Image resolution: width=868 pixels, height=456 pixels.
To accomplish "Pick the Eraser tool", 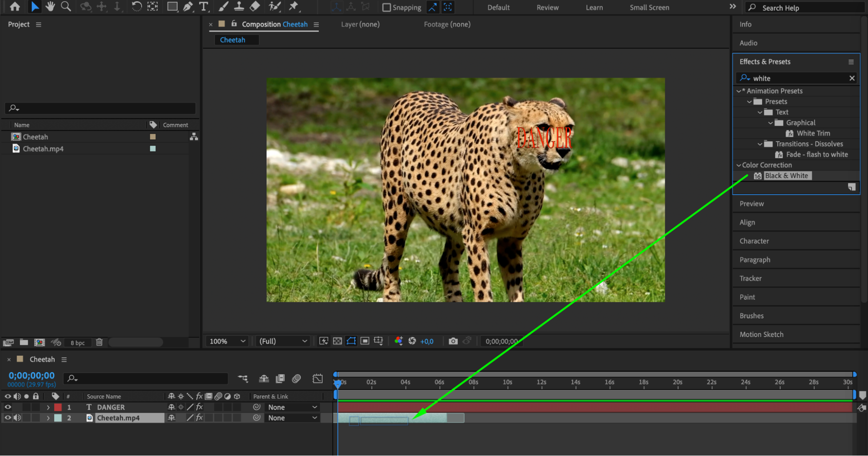I will point(255,7).
